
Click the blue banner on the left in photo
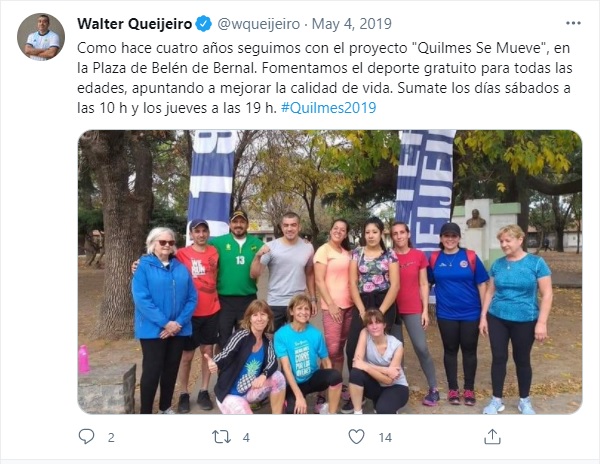(212, 181)
